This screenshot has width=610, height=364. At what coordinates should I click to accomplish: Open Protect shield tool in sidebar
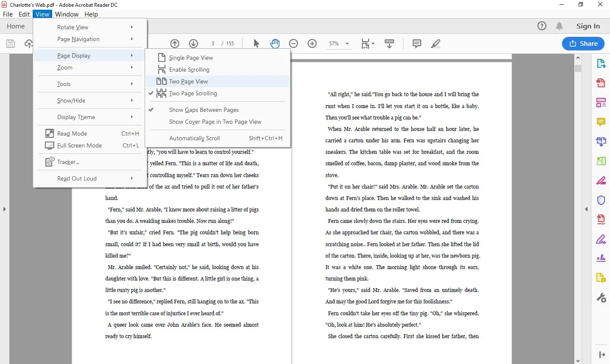coord(601,200)
